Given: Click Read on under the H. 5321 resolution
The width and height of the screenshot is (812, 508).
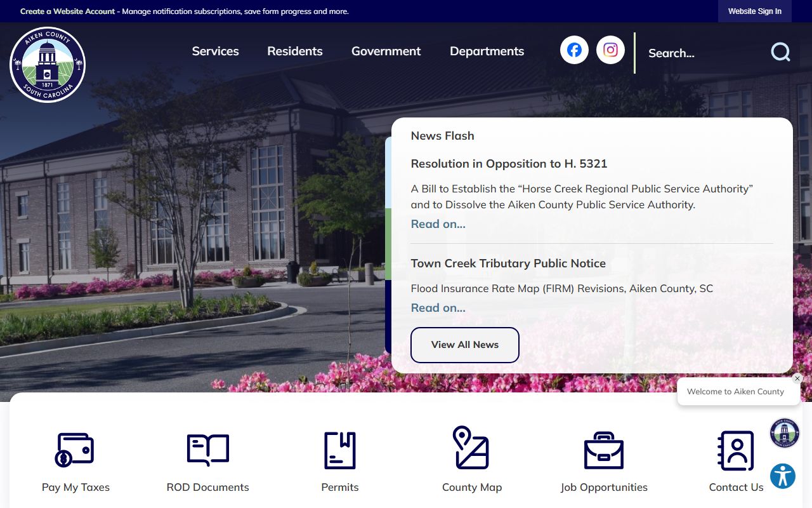Looking at the screenshot, I should point(438,224).
